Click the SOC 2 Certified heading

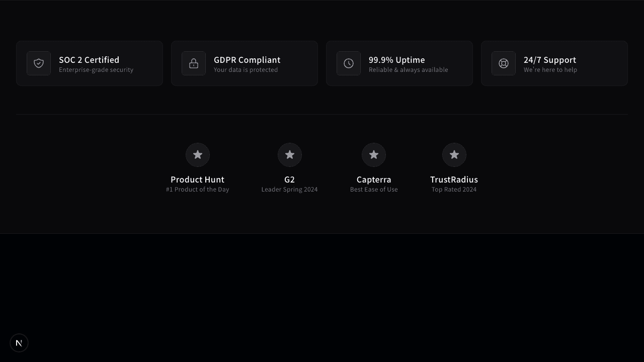point(89,60)
